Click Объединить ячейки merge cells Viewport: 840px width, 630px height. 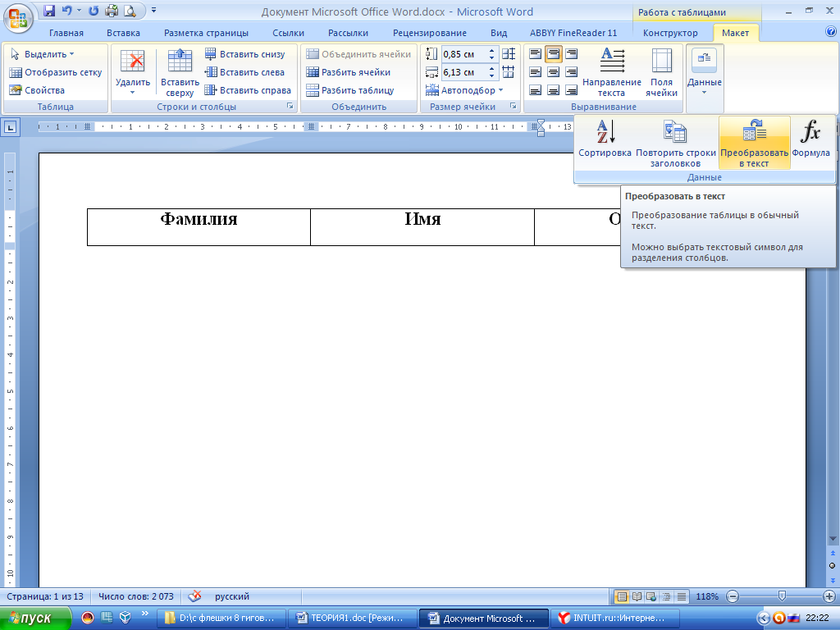point(359,54)
